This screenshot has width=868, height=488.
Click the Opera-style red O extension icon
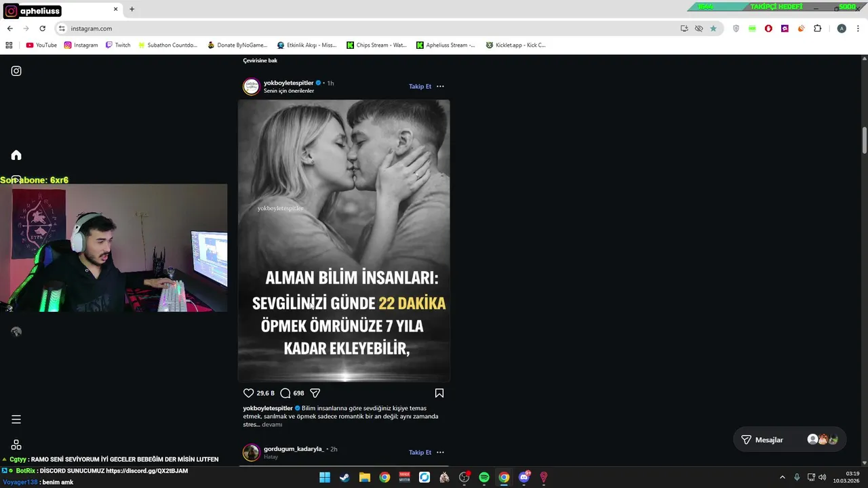768,28
